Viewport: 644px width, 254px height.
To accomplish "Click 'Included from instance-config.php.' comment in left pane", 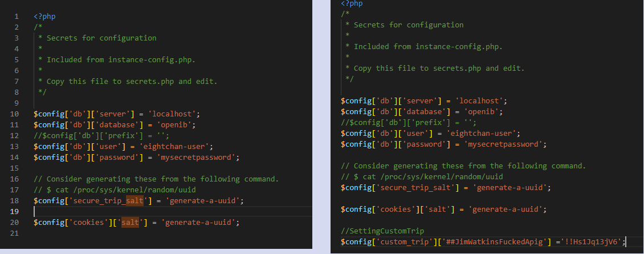I will (121, 60).
